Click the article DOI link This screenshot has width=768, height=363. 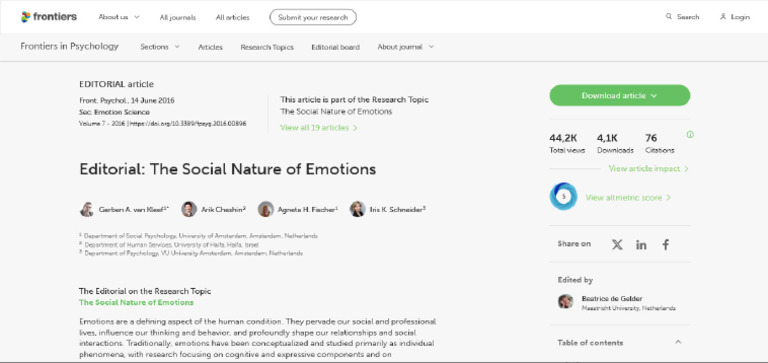coord(188,124)
